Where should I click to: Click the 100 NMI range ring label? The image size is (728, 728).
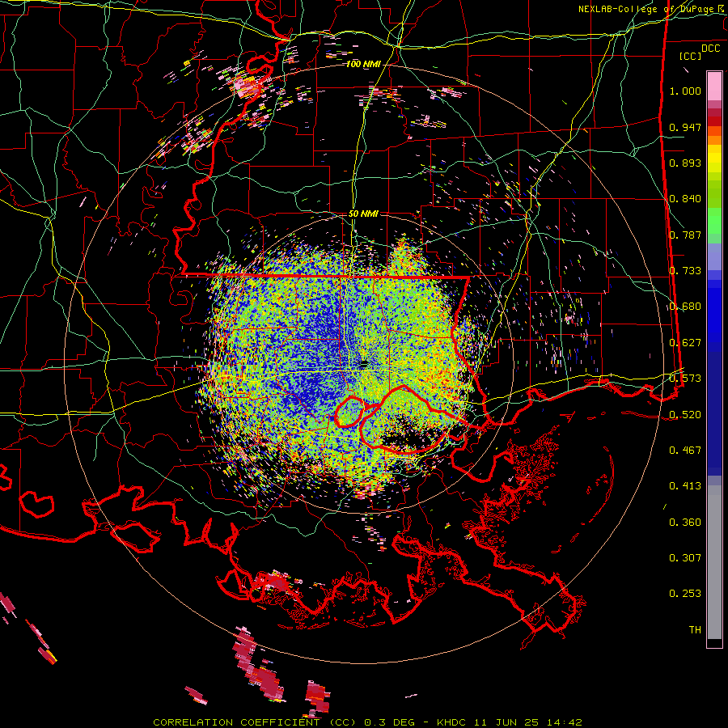tap(363, 64)
